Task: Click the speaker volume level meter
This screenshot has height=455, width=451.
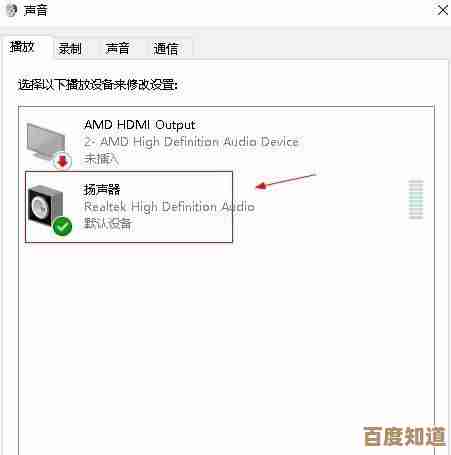Action: tap(416, 199)
